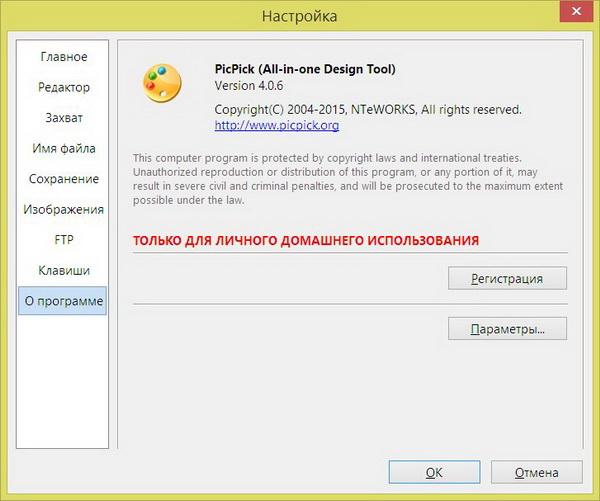The height and width of the screenshot is (501, 600).
Task: Open the Клавиши hotkeys section
Action: 64,271
